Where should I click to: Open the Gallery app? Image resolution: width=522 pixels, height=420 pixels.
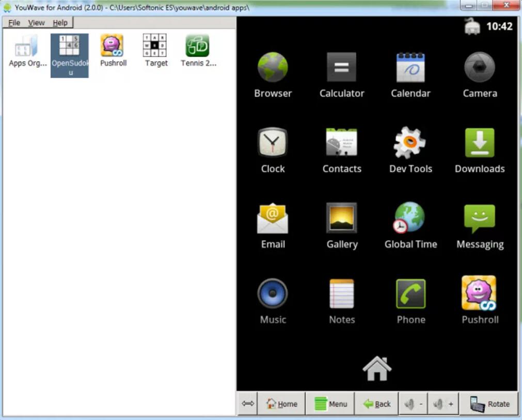pyautogui.click(x=341, y=219)
